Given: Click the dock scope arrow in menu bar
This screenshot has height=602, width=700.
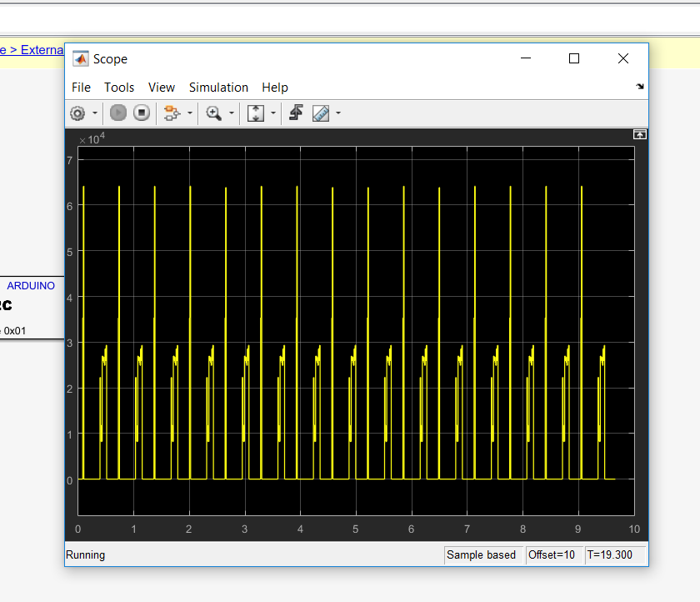Looking at the screenshot, I should tap(640, 86).
